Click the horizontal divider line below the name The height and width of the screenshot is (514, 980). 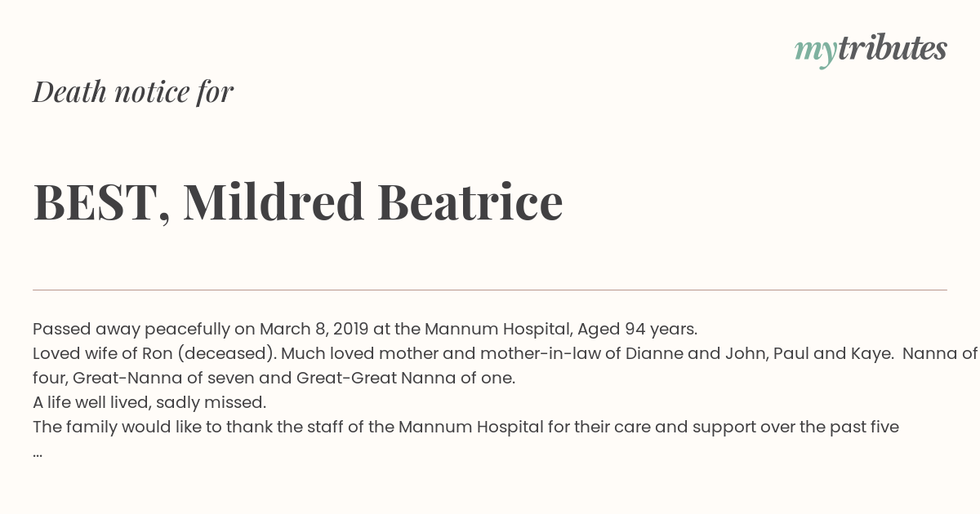tap(490, 290)
